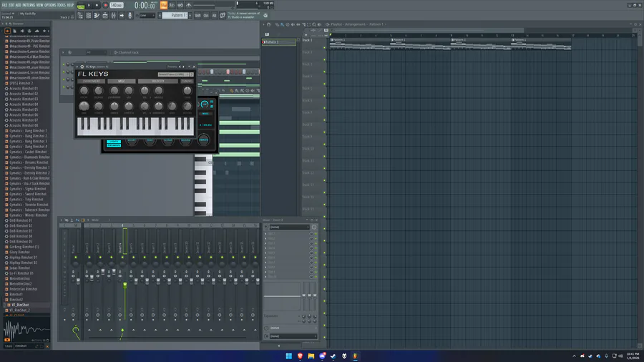Click FL Keys TUNING section header
The image size is (644, 362).
[187, 82]
